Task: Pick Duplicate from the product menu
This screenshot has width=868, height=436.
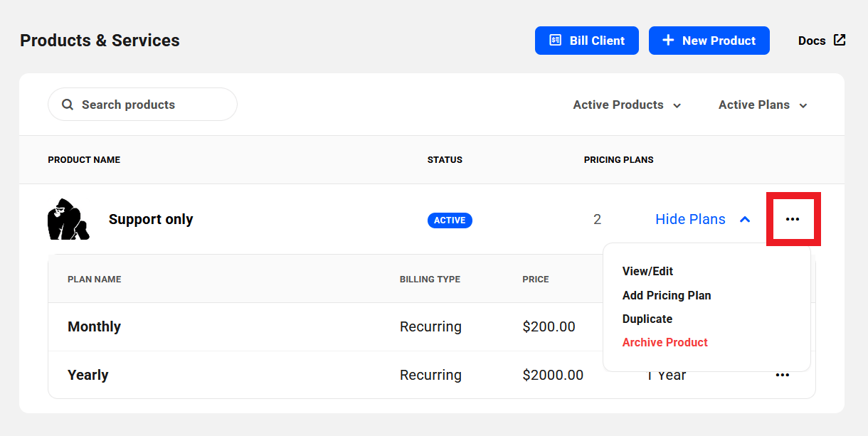Action: coord(647,319)
